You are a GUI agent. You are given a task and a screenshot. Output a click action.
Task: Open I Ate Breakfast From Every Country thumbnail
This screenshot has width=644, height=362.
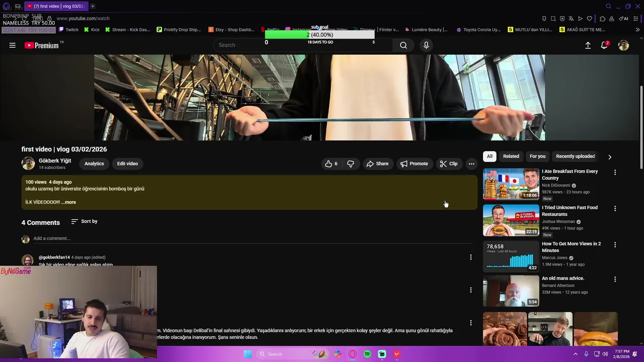point(511,184)
